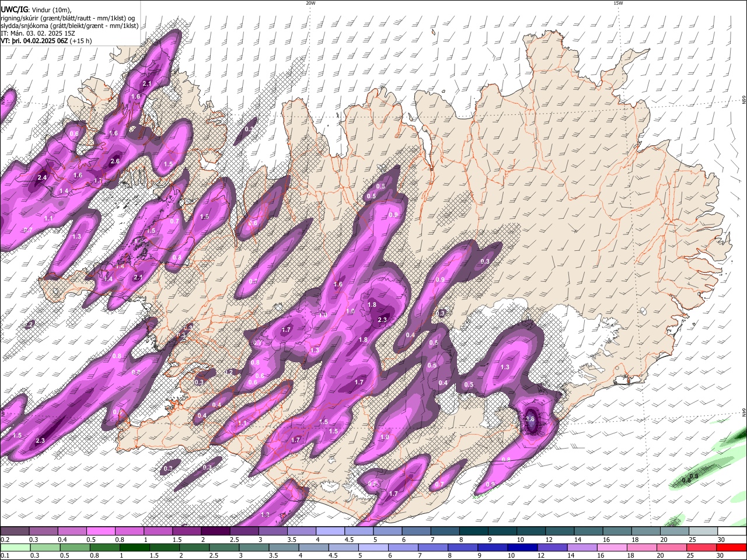Screen dimensions: 747x560
Task: Select the "VT: þri. 04.02.2025 06Z" valid time
Action: tap(34, 41)
